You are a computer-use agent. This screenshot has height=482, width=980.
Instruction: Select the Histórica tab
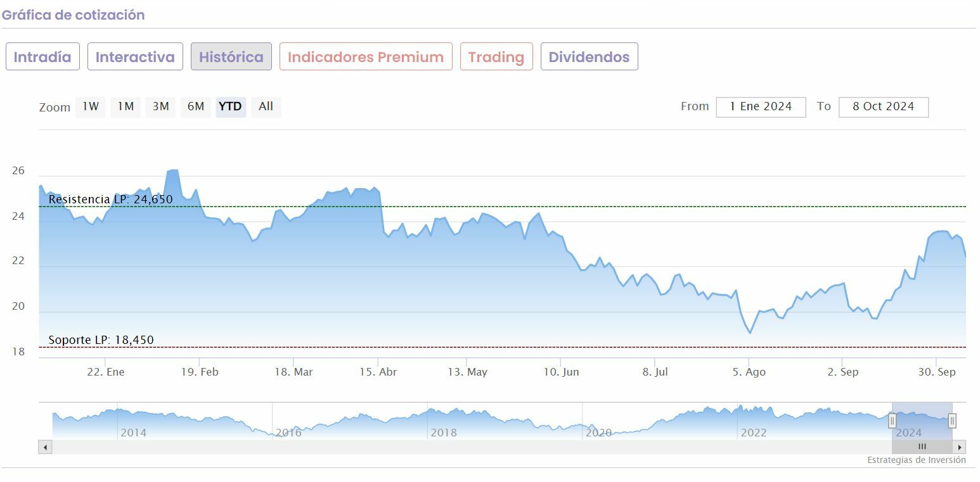tap(231, 57)
